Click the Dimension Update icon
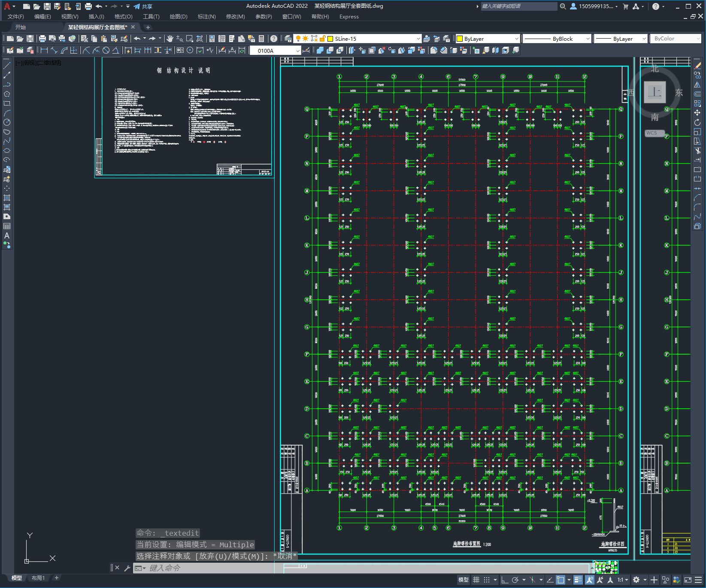This screenshot has height=588, width=706. 242,51
